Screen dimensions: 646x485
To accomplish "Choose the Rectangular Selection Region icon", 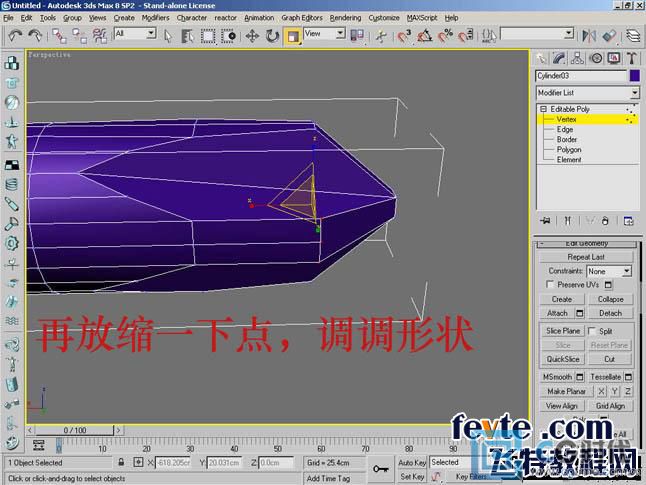I will pos(208,36).
